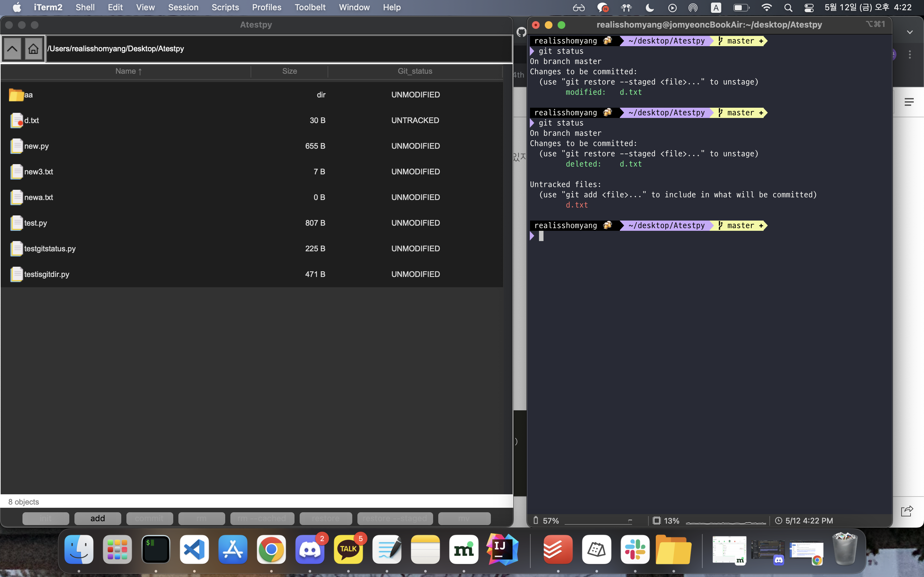Open IntelliJ IDEA from the dock

click(x=502, y=549)
